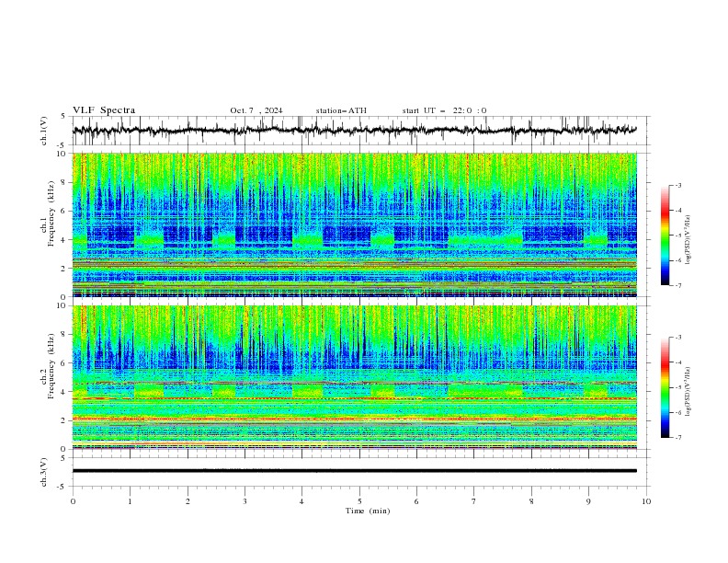Viewport: 728px width, 563px height.
Task: Click the ch.2 "Frequency (kHz)" axis label
Action: tap(51, 366)
